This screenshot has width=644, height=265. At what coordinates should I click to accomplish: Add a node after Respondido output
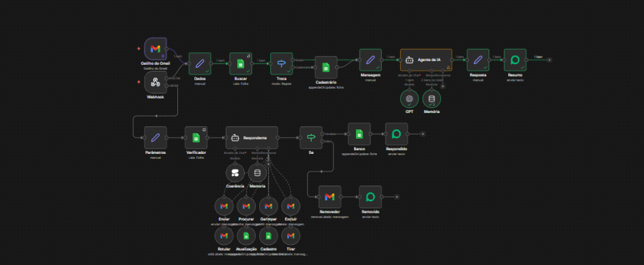point(423,134)
